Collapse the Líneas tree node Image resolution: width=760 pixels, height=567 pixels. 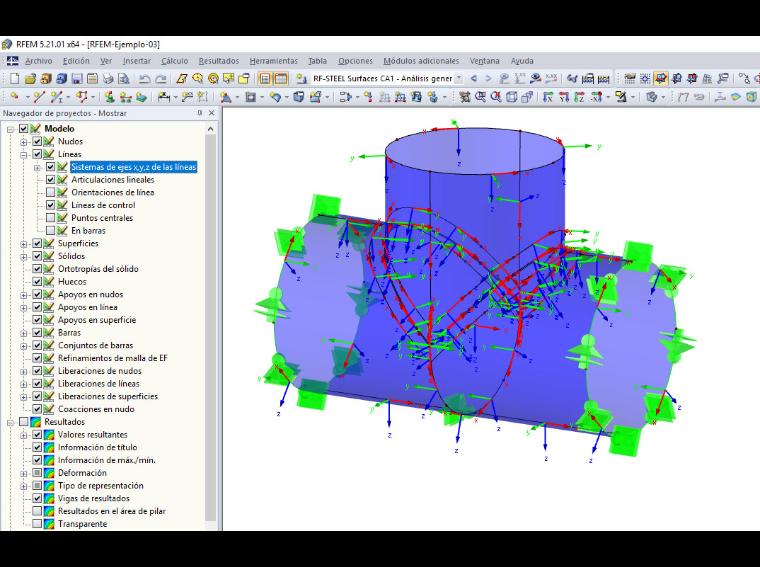(24, 155)
